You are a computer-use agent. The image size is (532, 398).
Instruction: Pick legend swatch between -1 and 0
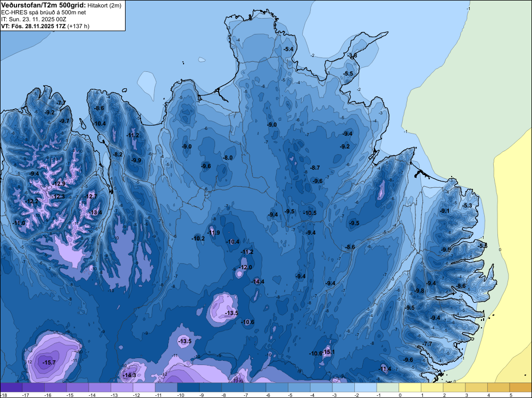coord(388,387)
